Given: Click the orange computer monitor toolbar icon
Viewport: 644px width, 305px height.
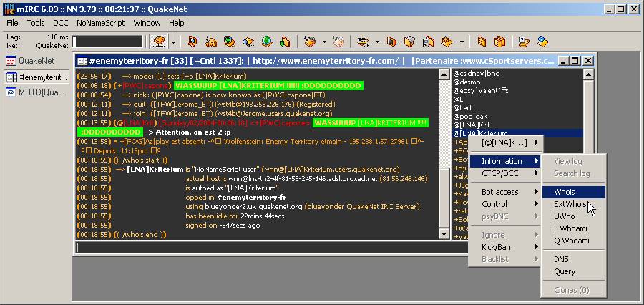Looking at the screenshot, I should (192, 42).
